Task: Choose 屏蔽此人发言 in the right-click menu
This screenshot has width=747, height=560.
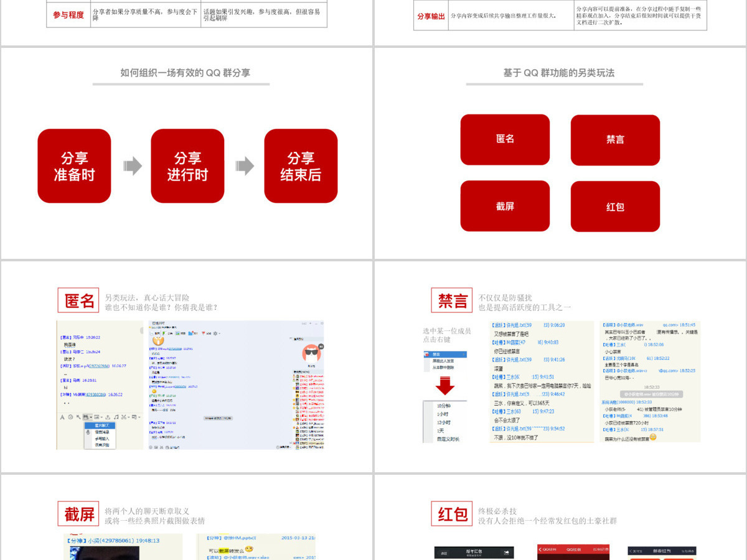Action: (443, 361)
